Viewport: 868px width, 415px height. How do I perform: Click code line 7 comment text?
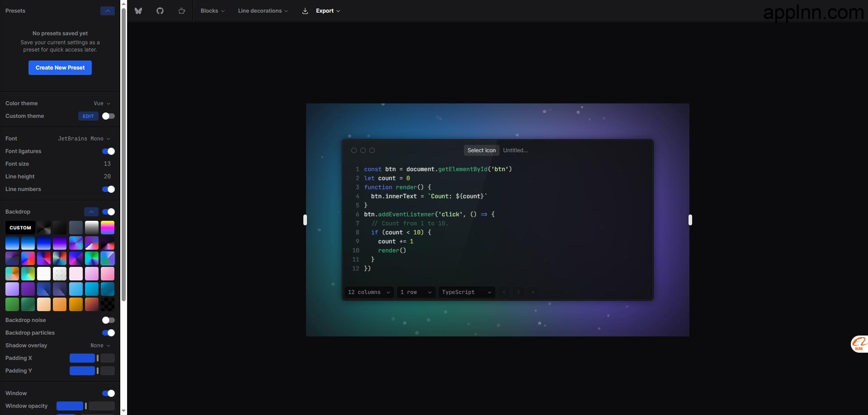tap(410, 224)
